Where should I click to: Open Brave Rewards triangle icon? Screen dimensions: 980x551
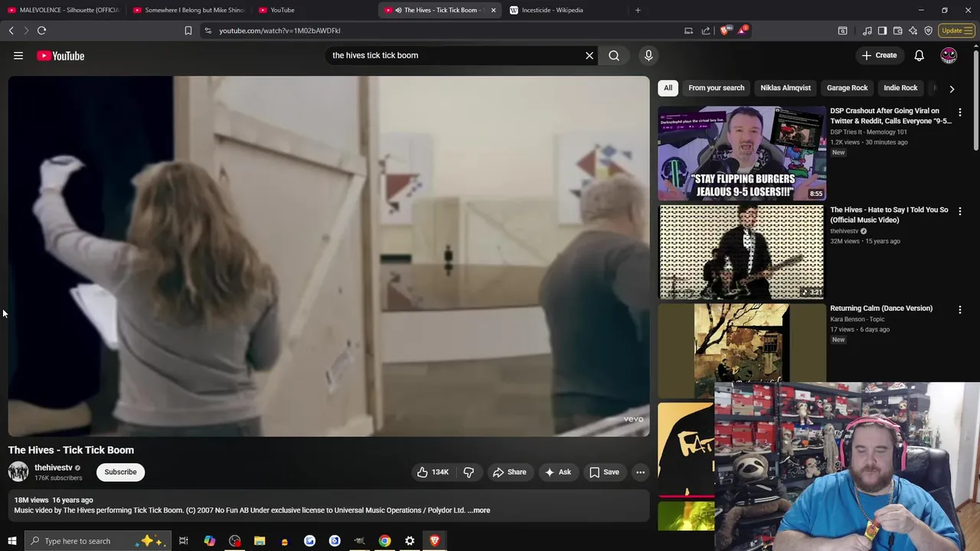[743, 31]
